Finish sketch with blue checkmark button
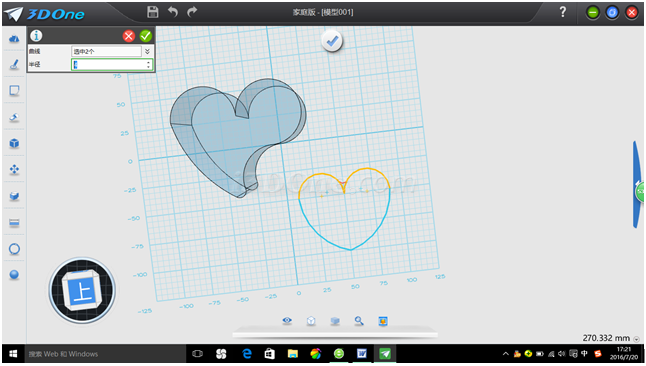The width and height of the screenshot is (646, 366). click(x=332, y=41)
